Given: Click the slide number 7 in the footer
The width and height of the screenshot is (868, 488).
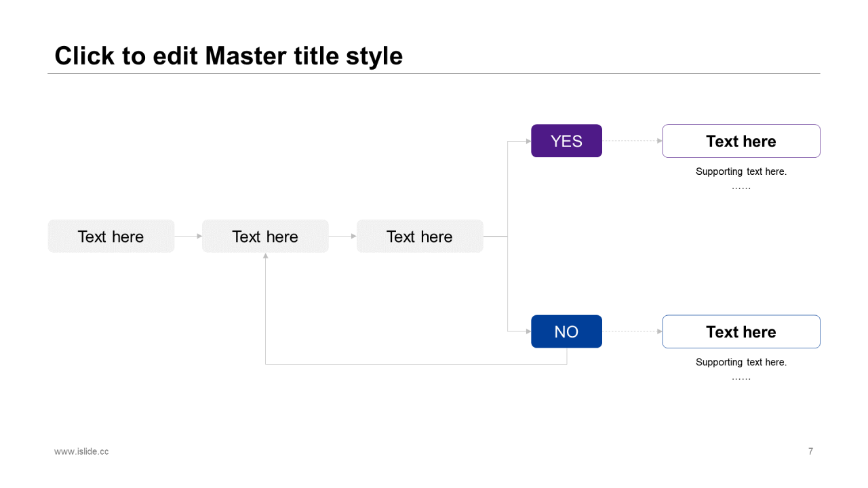Looking at the screenshot, I should pyautogui.click(x=810, y=451).
